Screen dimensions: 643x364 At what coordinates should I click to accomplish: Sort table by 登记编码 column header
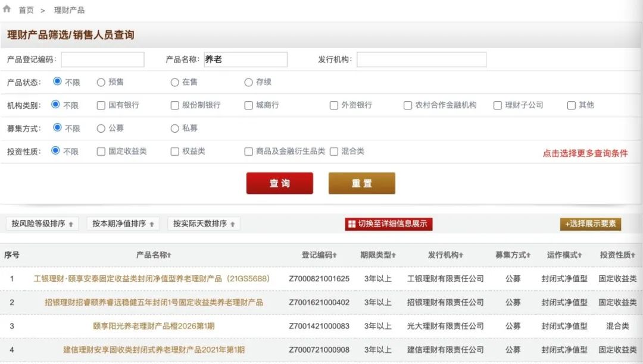[x=319, y=255]
